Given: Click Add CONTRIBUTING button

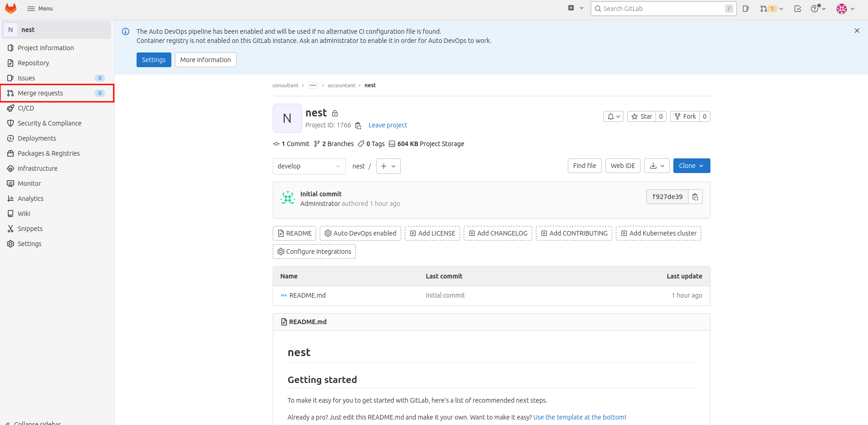Looking at the screenshot, I should point(574,233).
